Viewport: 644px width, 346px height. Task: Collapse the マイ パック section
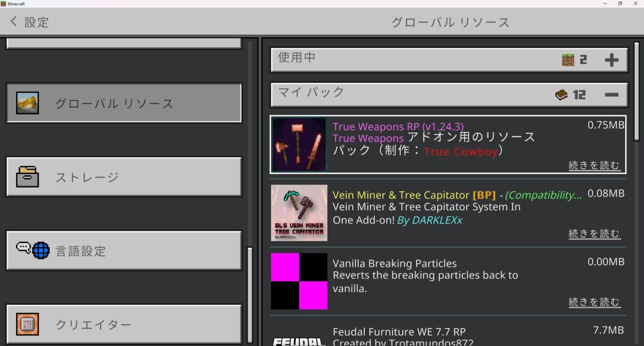click(613, 94)
